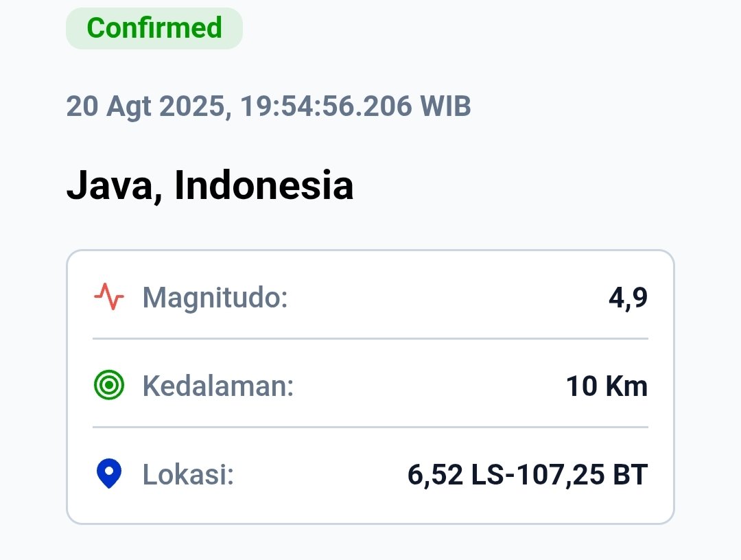Select the 4,9 magnitude value
Screen dimensions: 741x560
(x=628, y=298)
